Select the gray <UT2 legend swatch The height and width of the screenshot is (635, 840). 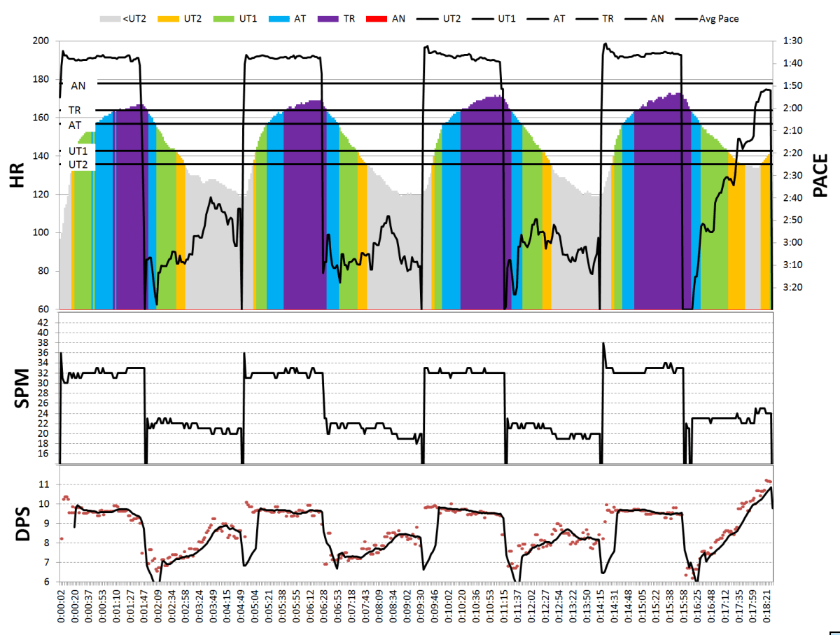point(108,19)
